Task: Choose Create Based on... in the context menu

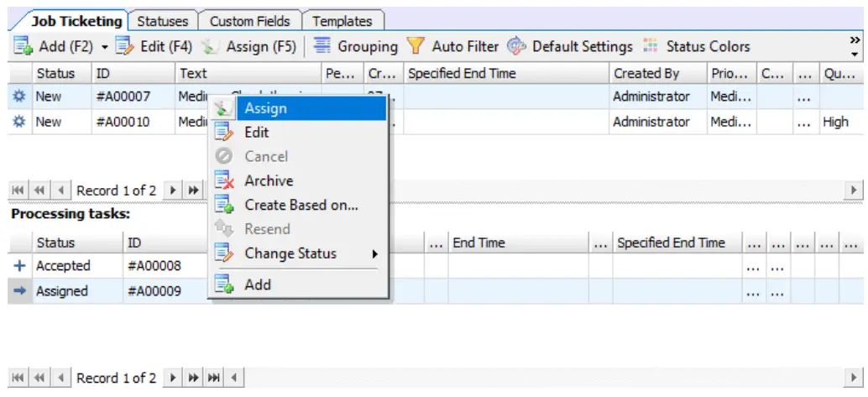Action: (298, 205)
